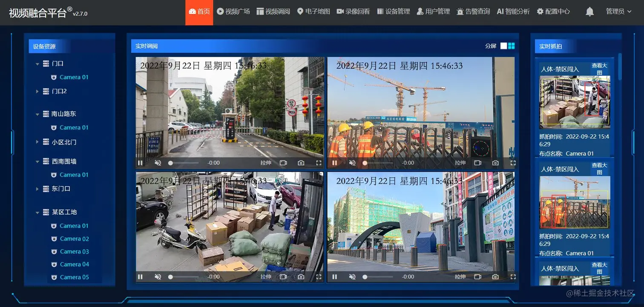The width and height of the screenshot is (644, 307).
Task: Click 拉伸 on parcel yard video
Action: (266, 277)
